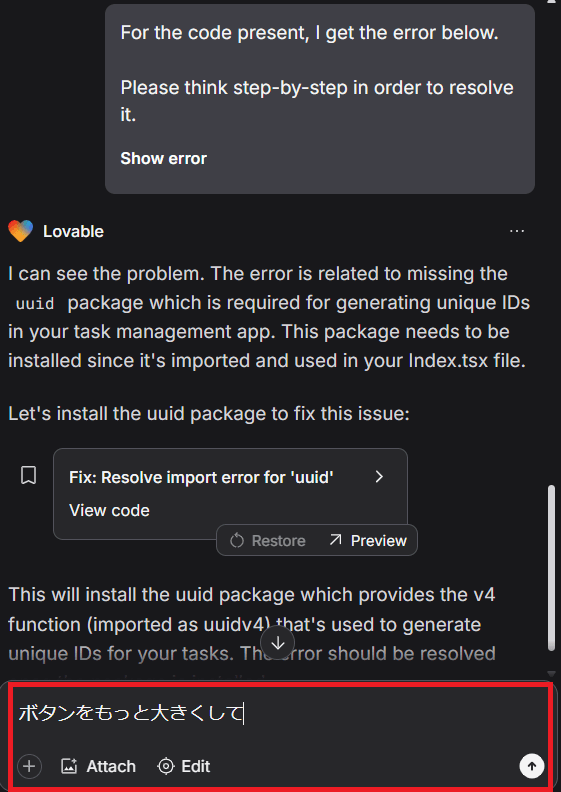Click the Lovable sender name

click(73, 231)
